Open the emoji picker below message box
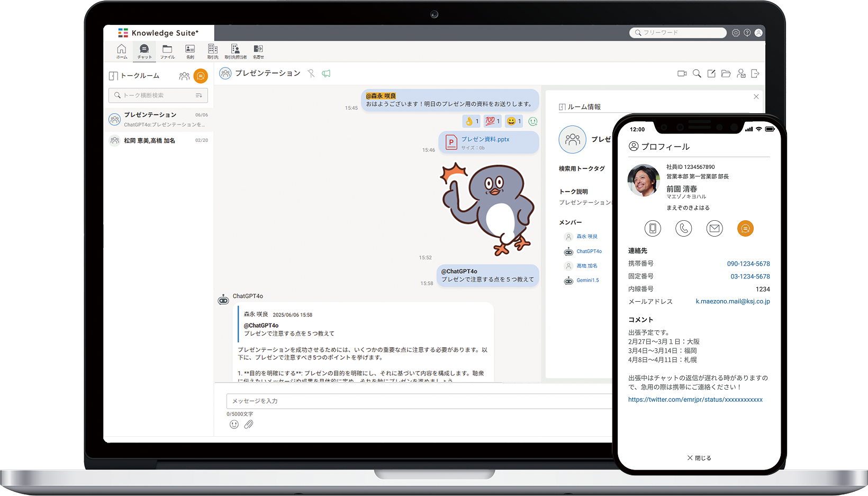The height and width of the screenshot is (496, 868). tap(234, 425)
